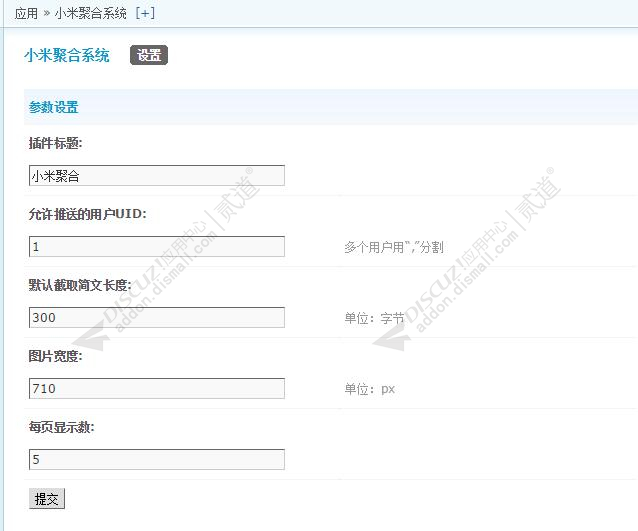The width and height of the screenshot is (638, 531).
Task: Focus the 图片宽度 input with 710
Action: (157, 388)
